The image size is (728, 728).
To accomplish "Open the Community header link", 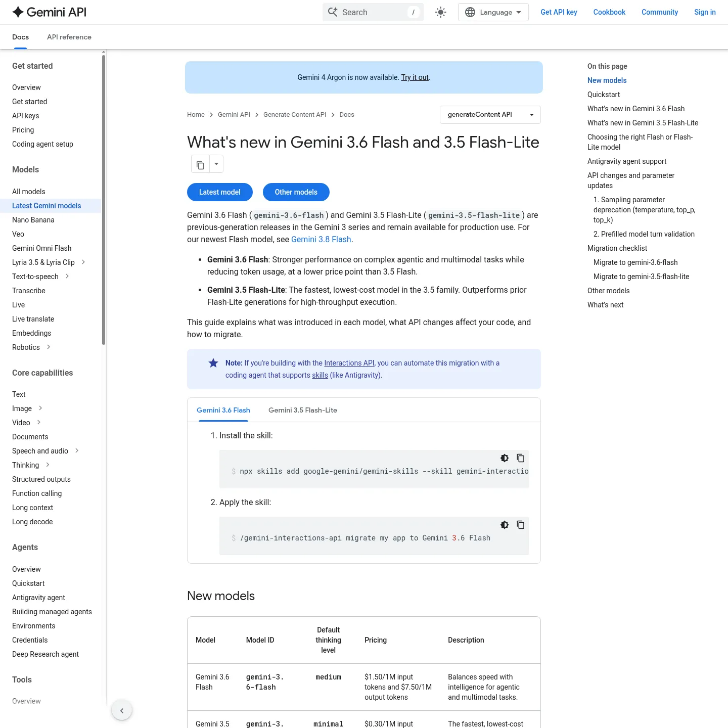I will click(x=660, y=12).
